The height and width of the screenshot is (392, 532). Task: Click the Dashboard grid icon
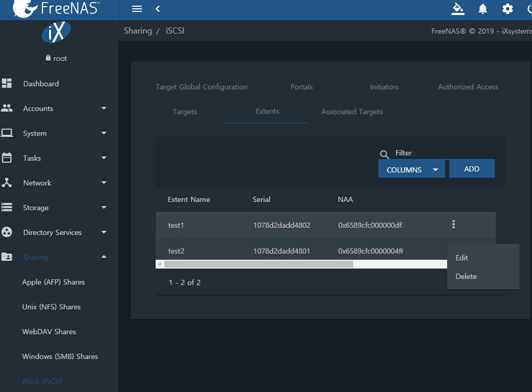coord(7,83)
